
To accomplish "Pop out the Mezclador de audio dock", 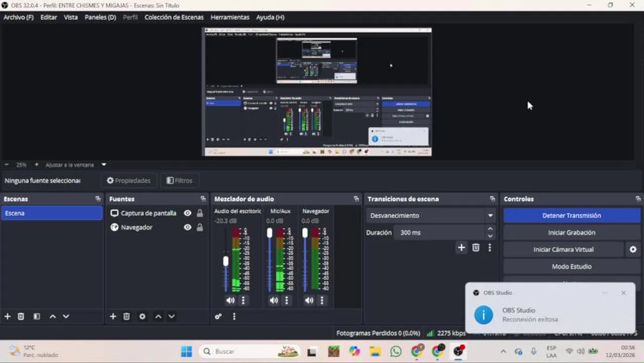I will point(356,199).
